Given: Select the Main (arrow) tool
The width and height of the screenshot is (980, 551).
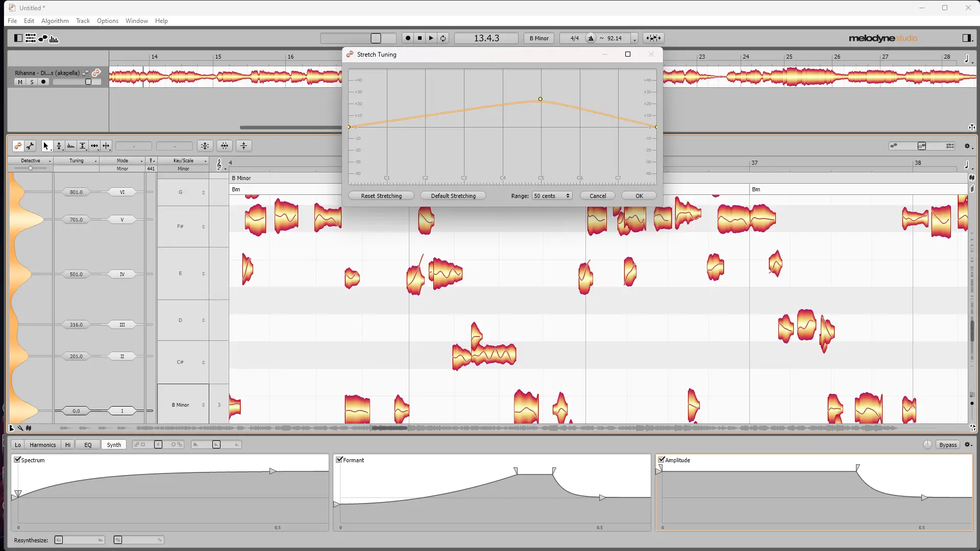Looking at the screenshot, I should point(45,146).
